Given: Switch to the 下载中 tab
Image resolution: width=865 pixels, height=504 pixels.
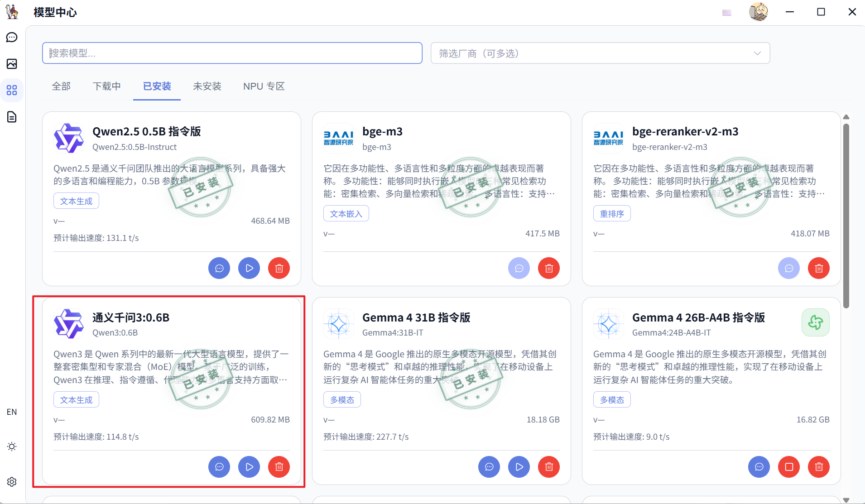Looking at the screenshot, I should point(107,86).
